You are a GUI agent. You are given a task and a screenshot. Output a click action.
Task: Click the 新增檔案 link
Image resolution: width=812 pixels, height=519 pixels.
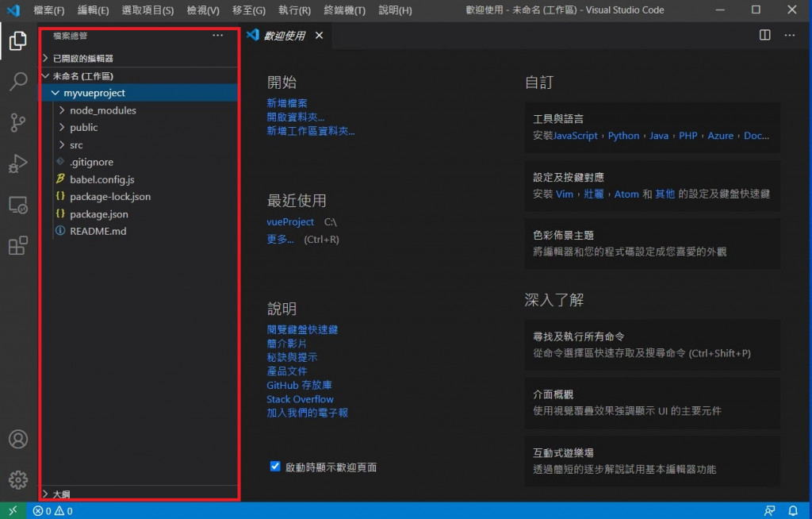point(287,103)
